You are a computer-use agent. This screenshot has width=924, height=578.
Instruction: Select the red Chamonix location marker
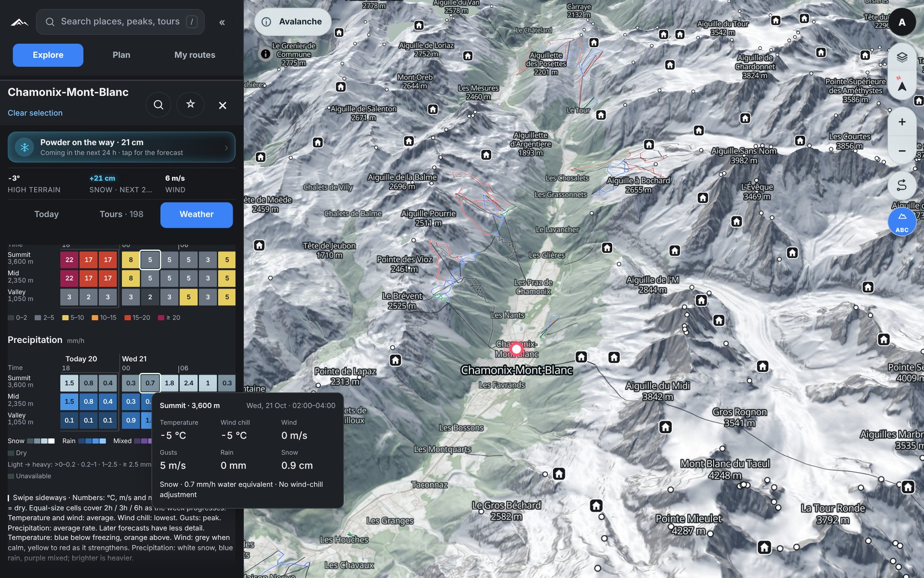pos(517,349)
